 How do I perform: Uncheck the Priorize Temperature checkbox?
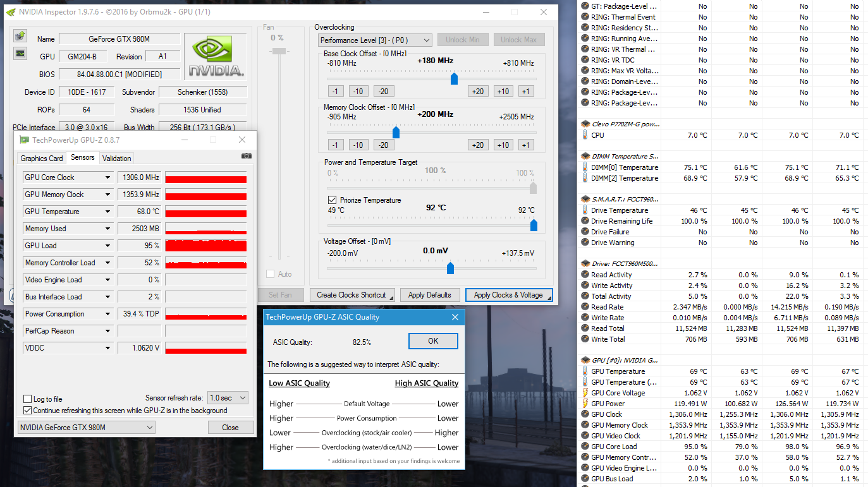[332, 200]
